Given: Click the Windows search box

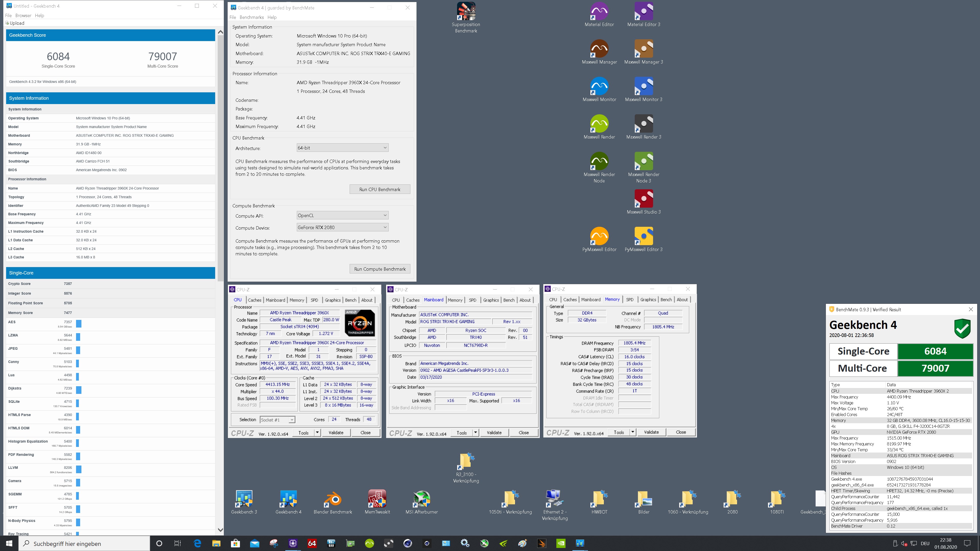Looking at the screenshot, I should tap(84, 543).
